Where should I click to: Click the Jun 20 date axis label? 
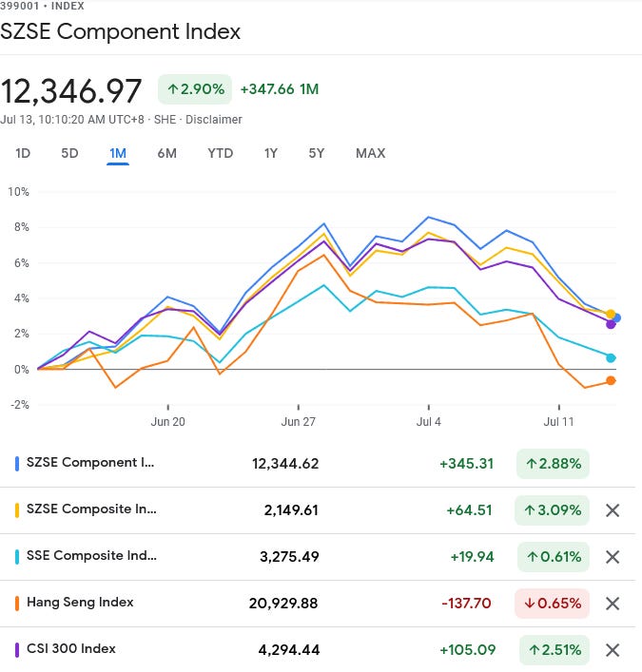coord(168,422)
